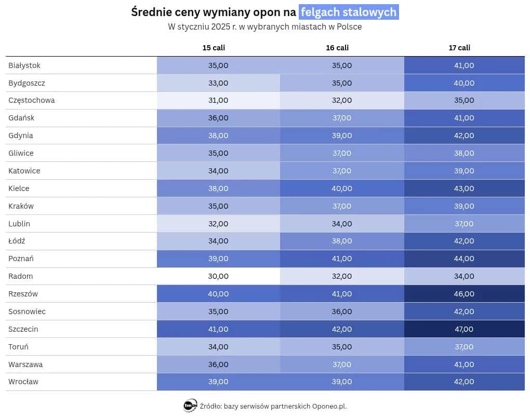Select the "16 cali" column header
The width and height of the screenshot is (530, 420).
[337, 48]
